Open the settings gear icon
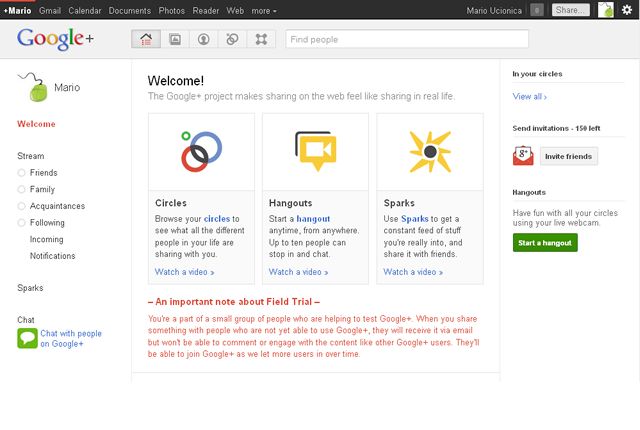640x430 pixels. pos(627,10)
